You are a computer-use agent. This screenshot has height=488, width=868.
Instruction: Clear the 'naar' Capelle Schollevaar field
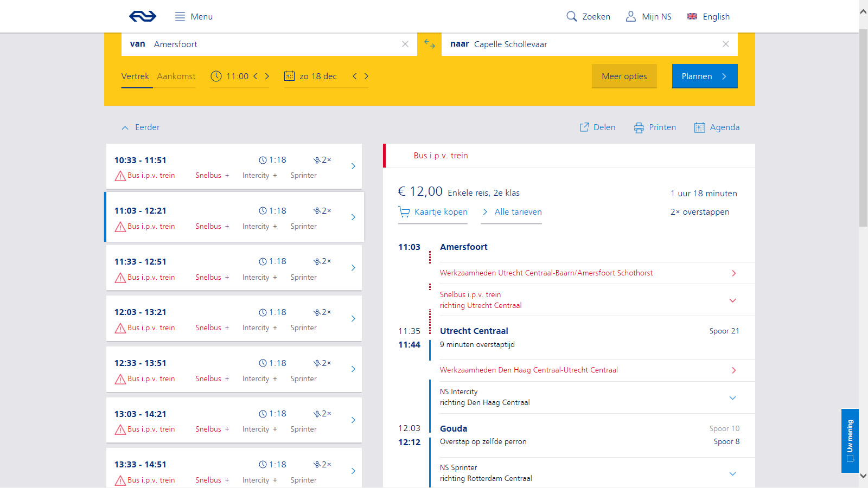click(x=726, y=44)
